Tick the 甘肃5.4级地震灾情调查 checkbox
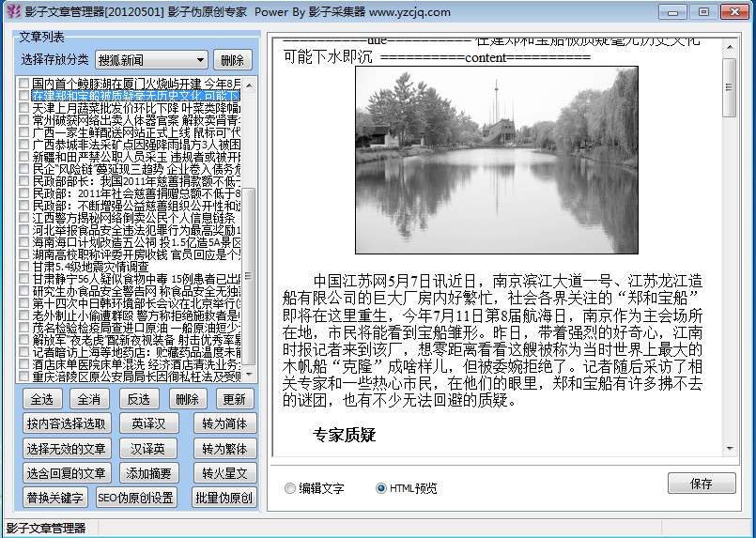The image size is (756, 538). point(23,266)
